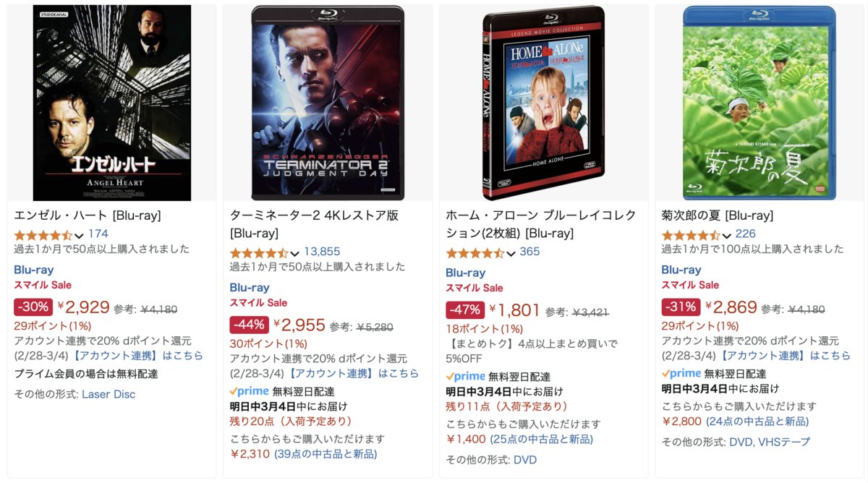The height and width of the screenshot is (483, 868).
Task: Select the ¥1,801 Home Alone price
Action: point(515,310)
